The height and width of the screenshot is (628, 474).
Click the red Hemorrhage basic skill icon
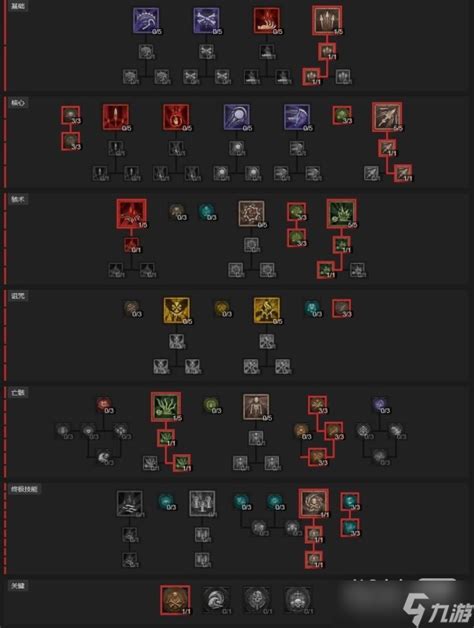point(266,20)
